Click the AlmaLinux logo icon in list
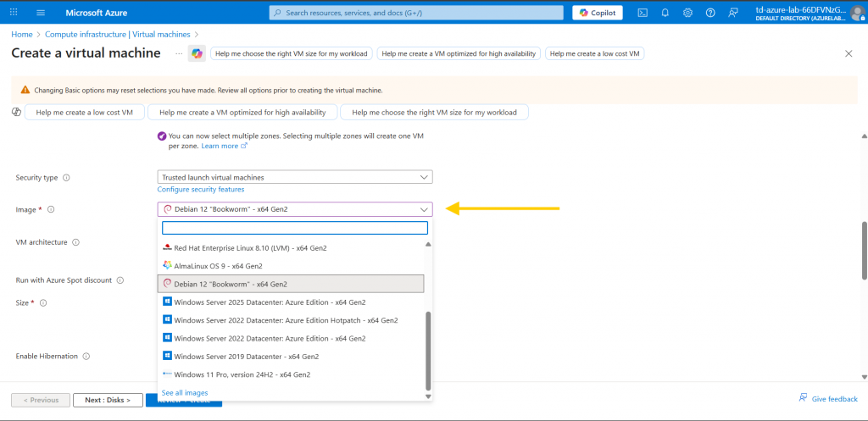The width and height of the screenshot is (868, 421). 167,265
